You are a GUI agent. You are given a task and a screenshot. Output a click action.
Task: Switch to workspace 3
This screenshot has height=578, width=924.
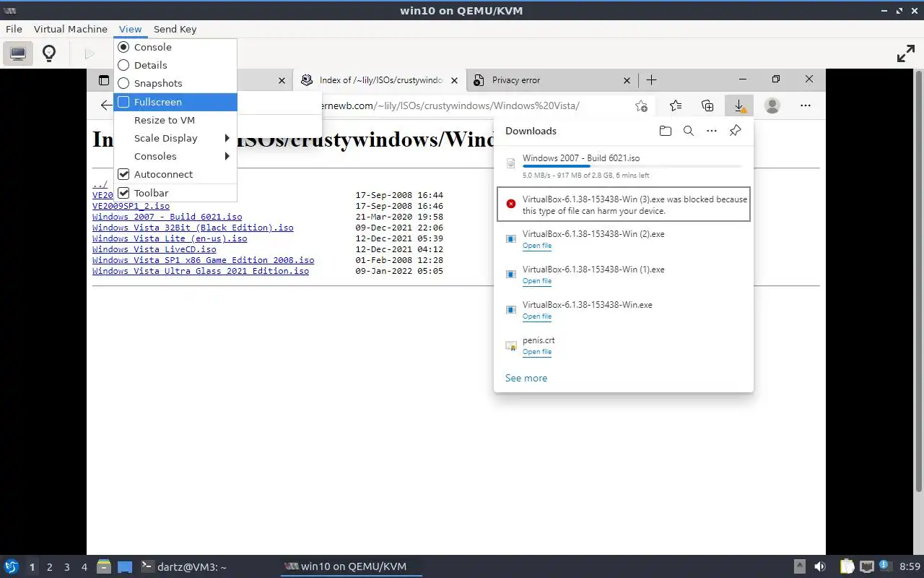[x=66, y=567]
